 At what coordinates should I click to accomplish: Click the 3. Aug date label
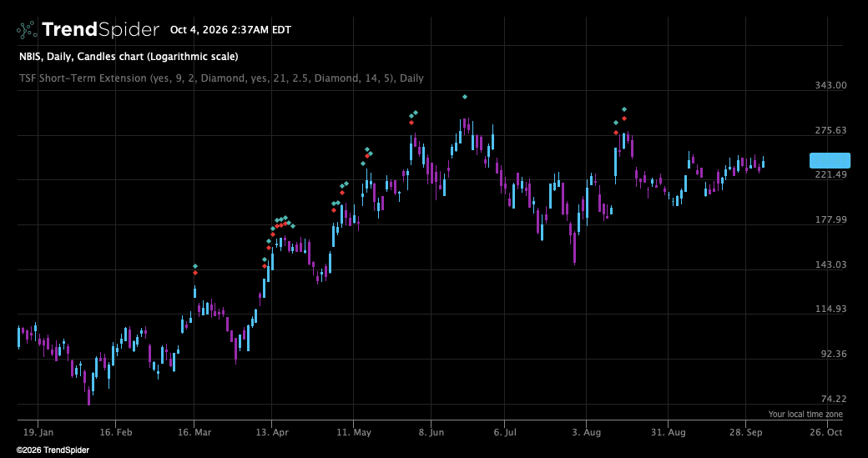[x=585, y=432]
